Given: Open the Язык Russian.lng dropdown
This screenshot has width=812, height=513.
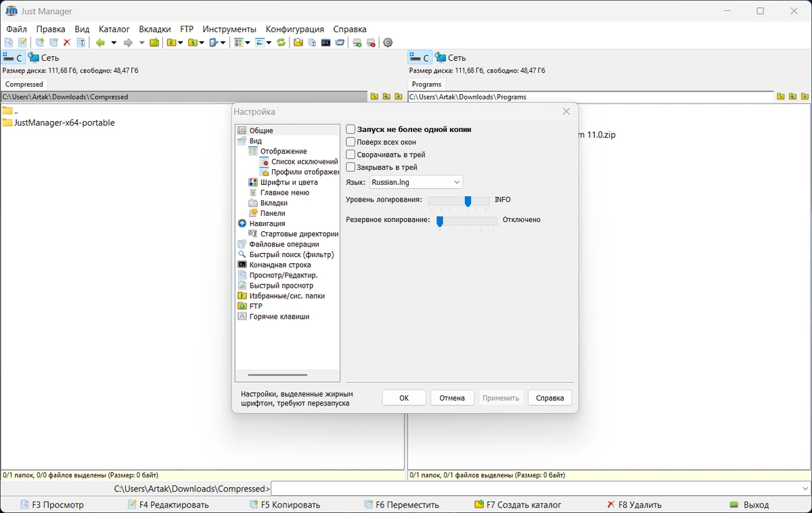Looking at the screenshot, I should point(416,182).
